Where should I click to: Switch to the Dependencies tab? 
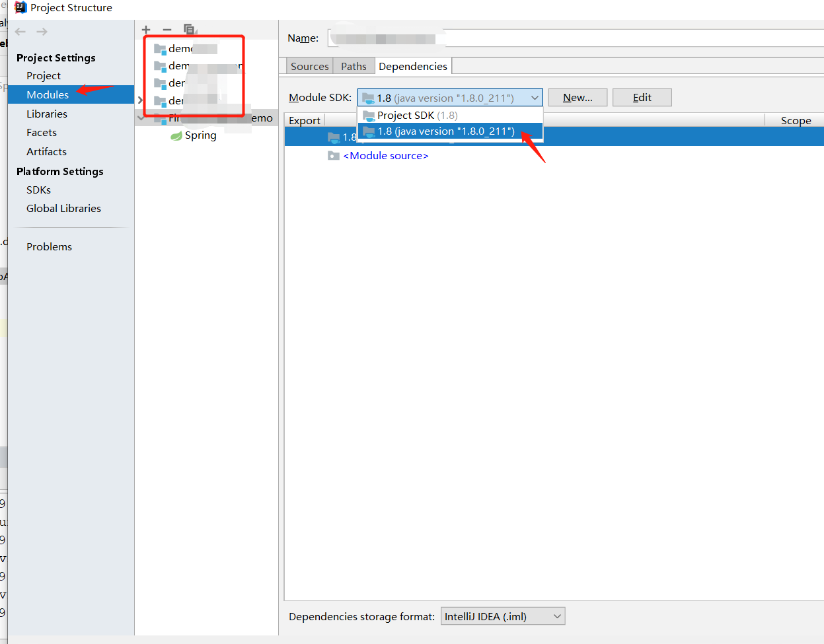[413, 66]
